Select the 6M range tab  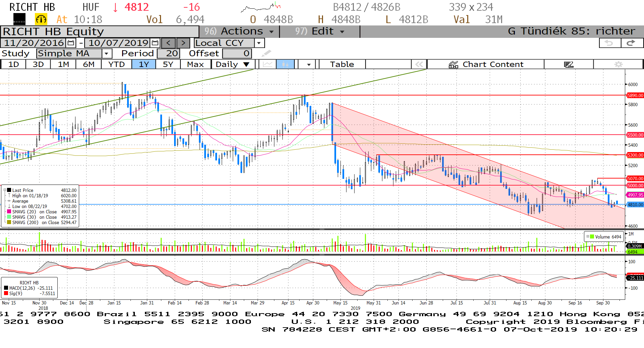[x=89, y=64]
